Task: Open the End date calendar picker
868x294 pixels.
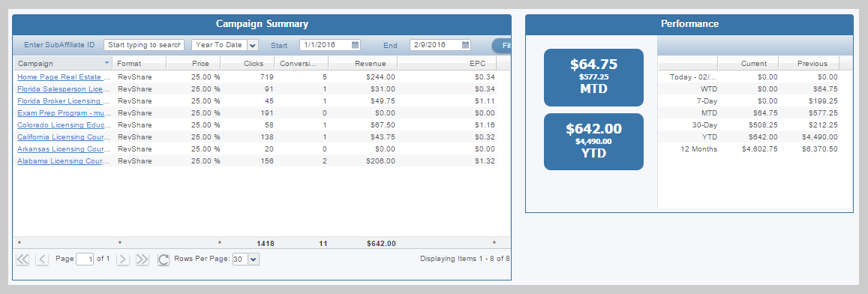Action: pos(466,45)
